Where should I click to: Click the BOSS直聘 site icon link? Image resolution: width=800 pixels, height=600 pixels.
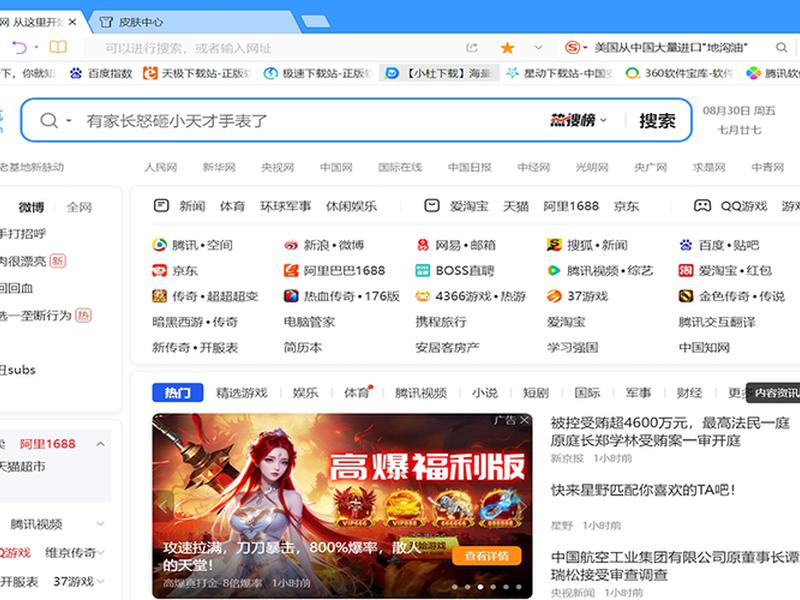pos(455,271)
